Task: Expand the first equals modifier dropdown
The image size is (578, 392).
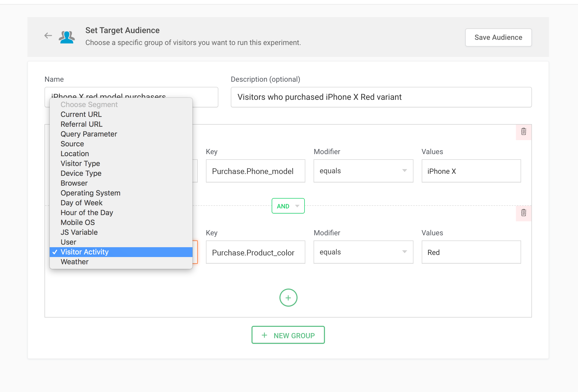Action: coord(363,171)
